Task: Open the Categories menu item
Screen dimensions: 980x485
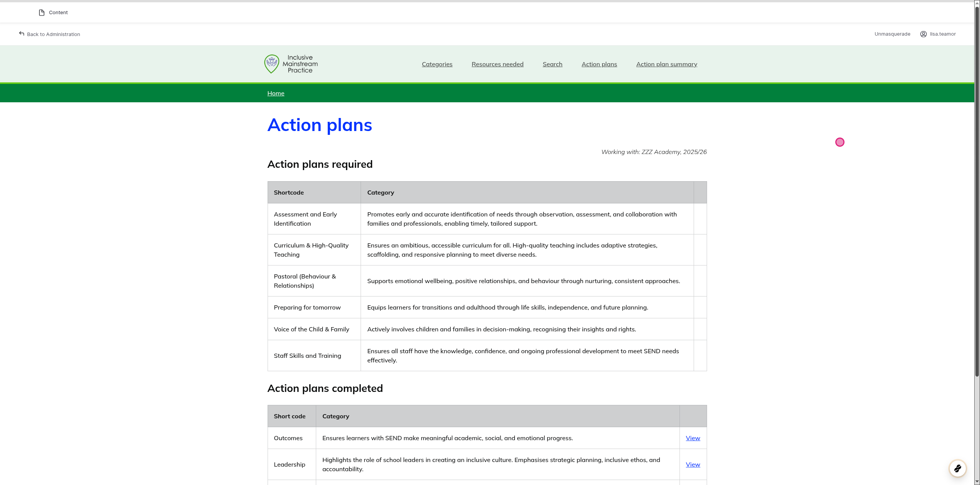Action: (x=437, y=64)
